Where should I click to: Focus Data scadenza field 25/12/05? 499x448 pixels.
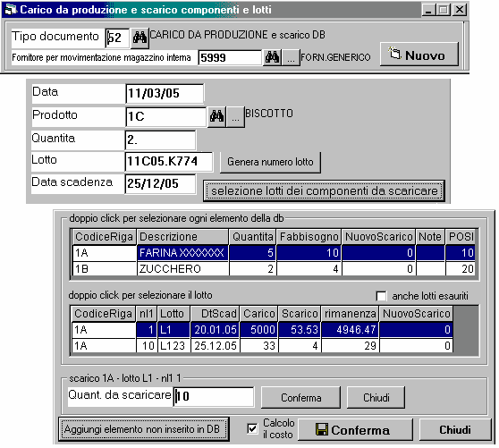coord(160,183)
